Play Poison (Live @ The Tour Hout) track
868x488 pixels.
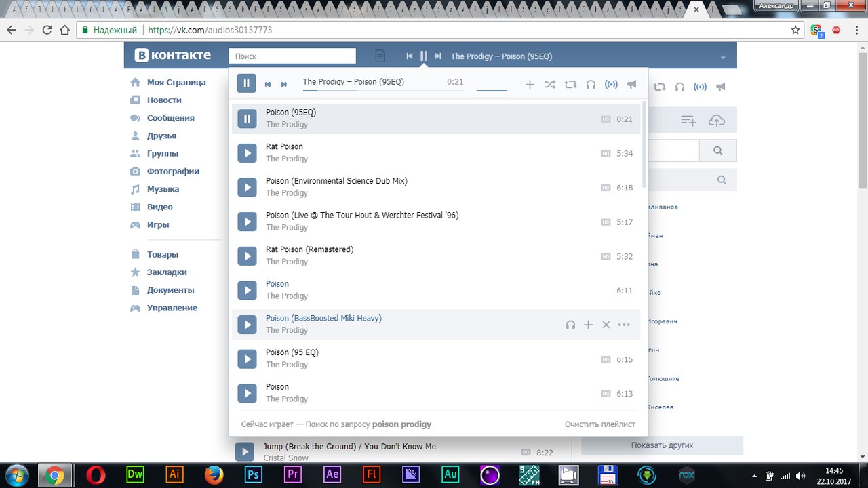click(x=247, y=222)
